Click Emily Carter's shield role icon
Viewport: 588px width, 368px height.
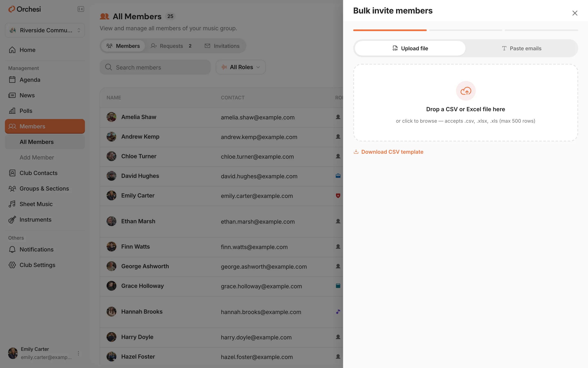click(338, 196)
